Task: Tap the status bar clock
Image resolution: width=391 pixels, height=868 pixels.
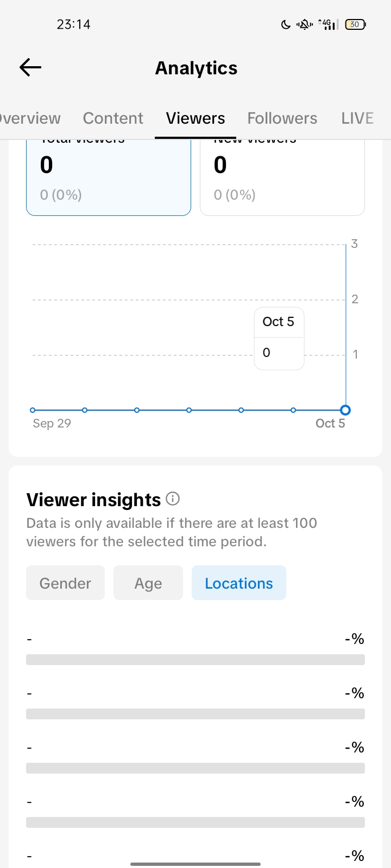Action: point(73,24)
